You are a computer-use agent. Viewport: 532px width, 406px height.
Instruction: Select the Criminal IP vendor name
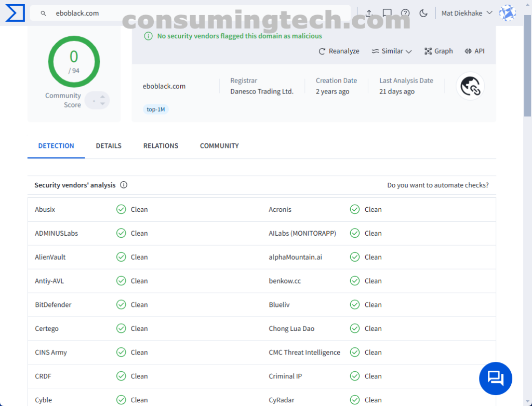pyautogui.click(x=285, y=376)
